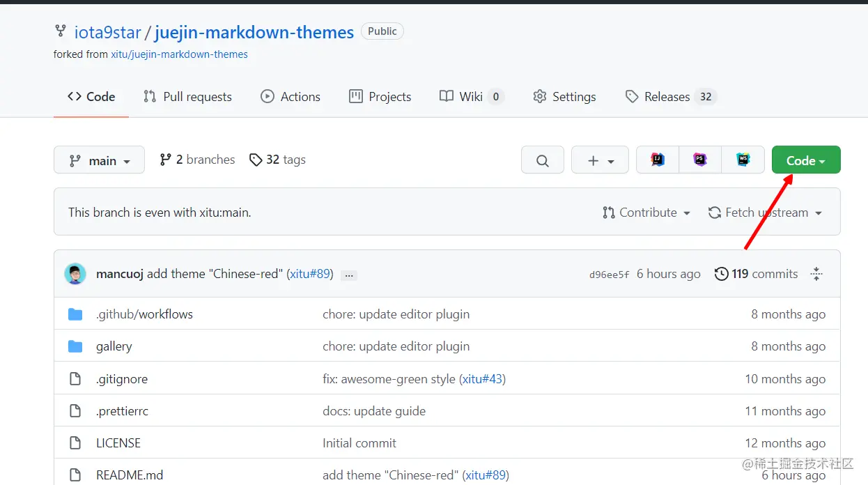This screenshot has width=868, height=485.
Task: Open the juejin-markdown-themes repository link
Action: click(x=254, y=32)
